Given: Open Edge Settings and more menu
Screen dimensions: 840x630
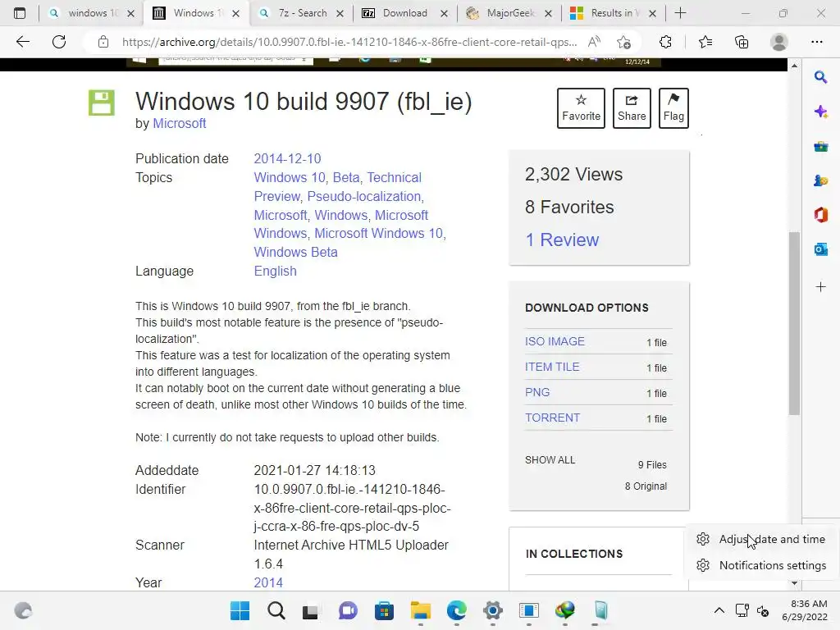Looking at the screenshot, I should pyautogui.click(x=816, y=42).
